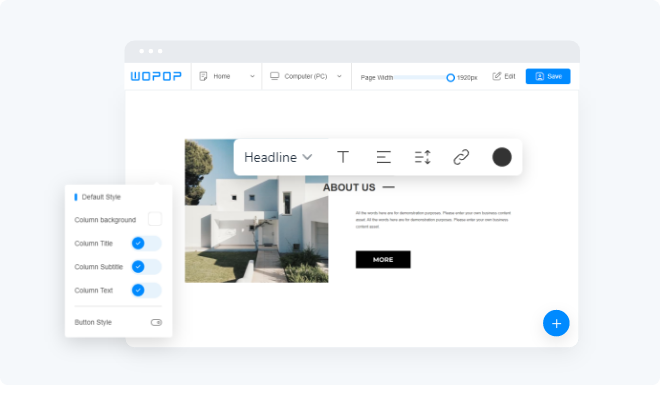The image size is (660, 397).
Task: Expand the Headline style dropdown
Action: coord(278,157)
